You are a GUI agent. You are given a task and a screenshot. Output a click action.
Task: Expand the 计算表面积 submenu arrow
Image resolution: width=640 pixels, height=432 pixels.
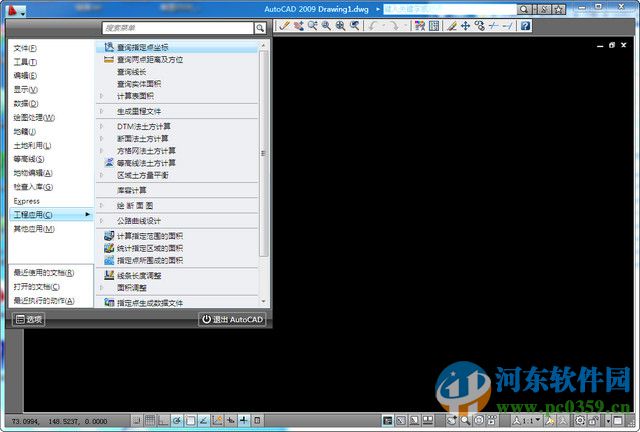coord(101,96)
